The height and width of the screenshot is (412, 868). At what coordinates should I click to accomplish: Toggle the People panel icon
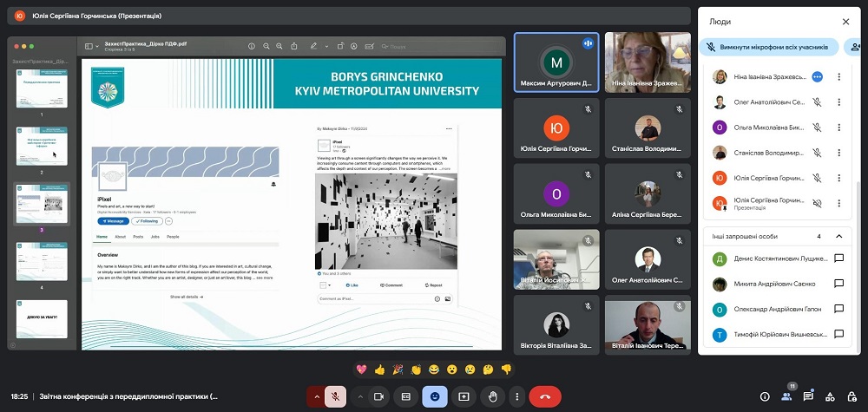click(x=786, y=396)
